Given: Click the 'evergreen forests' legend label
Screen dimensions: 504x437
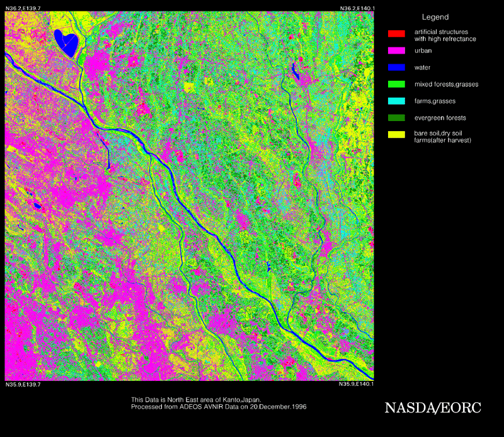Looking at the screenshot, I should (x=440, y=118).
